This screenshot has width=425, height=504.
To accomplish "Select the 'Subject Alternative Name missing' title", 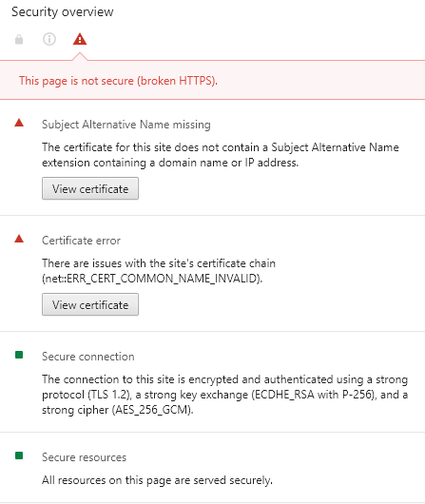I will (x=126, y=125).
